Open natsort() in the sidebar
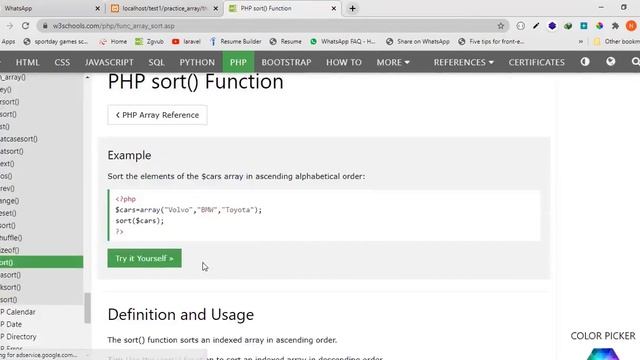 (41, 151)
